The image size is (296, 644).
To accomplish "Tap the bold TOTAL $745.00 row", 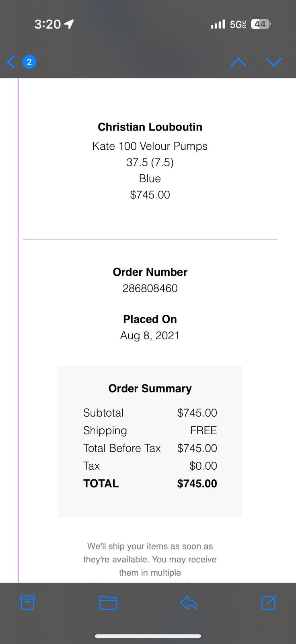I will pos(150,483).
